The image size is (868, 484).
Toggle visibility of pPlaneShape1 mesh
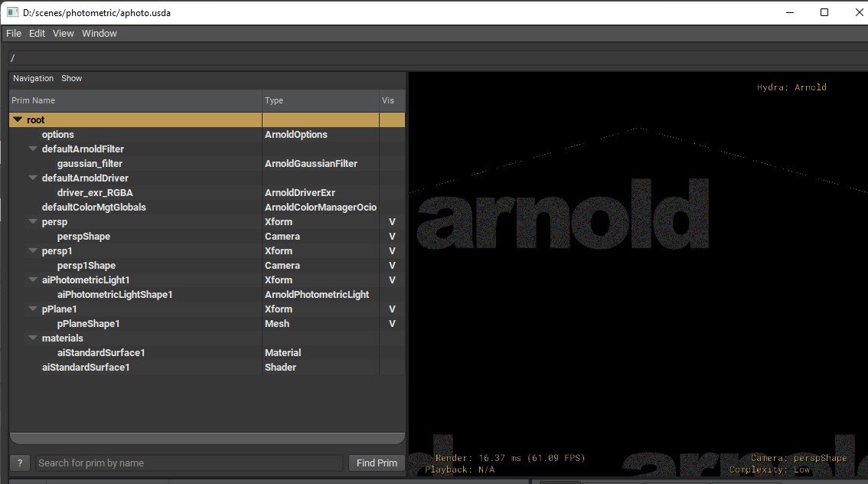(x=392, y=323)
